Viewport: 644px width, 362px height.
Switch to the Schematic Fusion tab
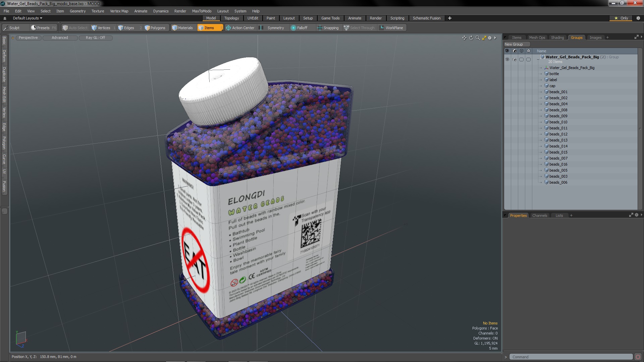pos(426,18)
